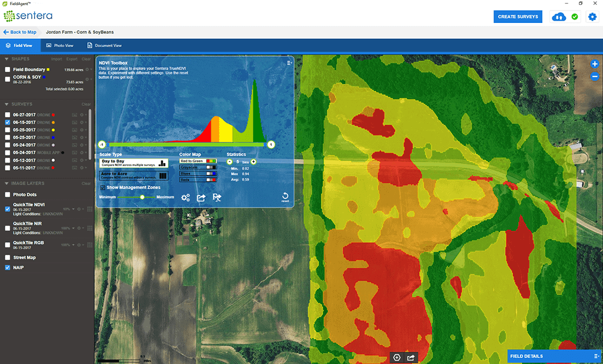Open the NDVI Toolbox settings gear
The image size is (603, 364).
coord(186,197)
